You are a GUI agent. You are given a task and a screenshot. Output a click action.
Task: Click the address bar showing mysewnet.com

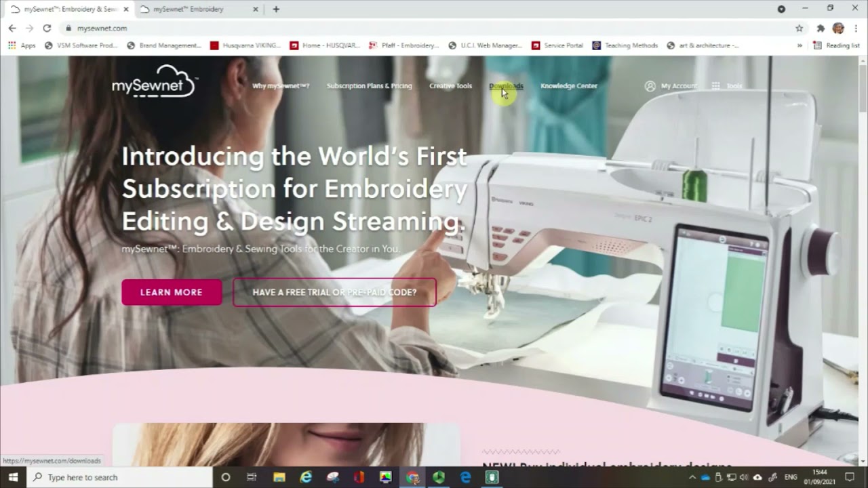click(x=427, y=28)
